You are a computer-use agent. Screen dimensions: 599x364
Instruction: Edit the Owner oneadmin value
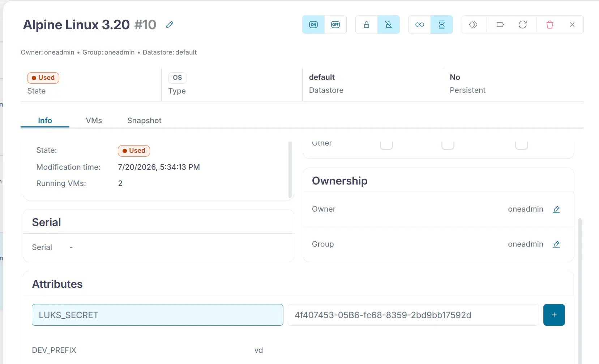click(x=556, y=209)
